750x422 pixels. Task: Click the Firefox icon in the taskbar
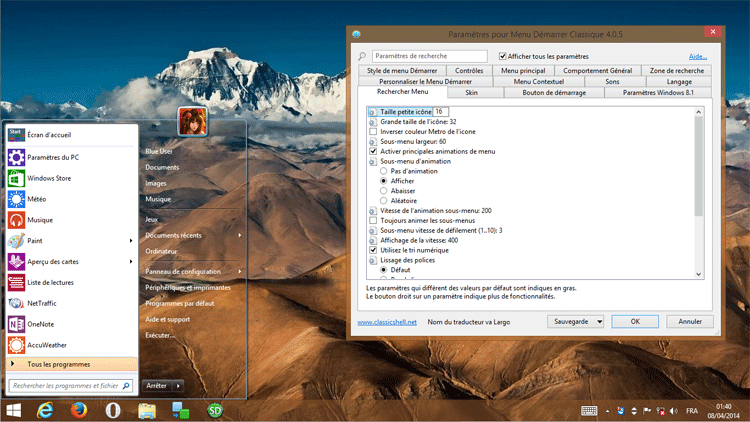point(79,410)
